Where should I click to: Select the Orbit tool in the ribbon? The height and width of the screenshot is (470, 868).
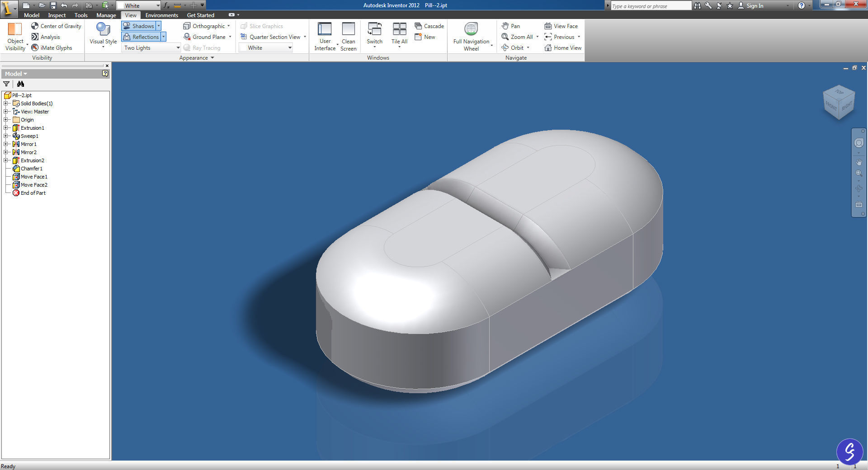click(513, 48)
